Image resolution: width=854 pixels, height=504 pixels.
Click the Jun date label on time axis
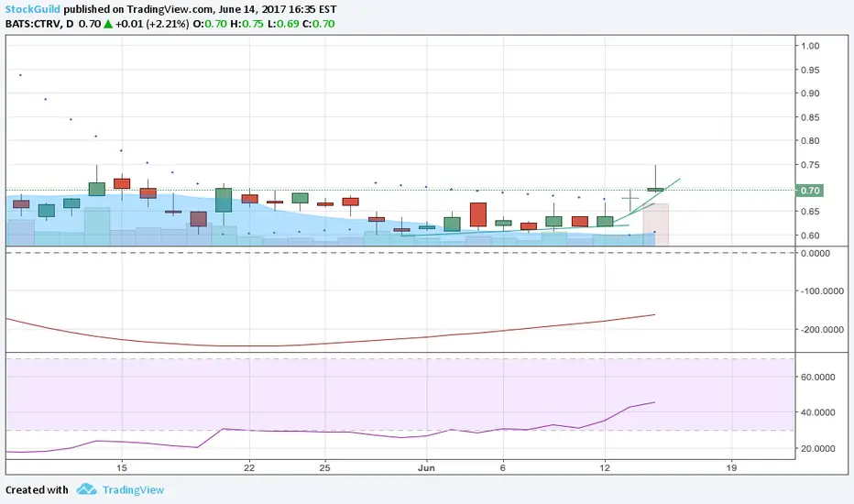(426, 467)
